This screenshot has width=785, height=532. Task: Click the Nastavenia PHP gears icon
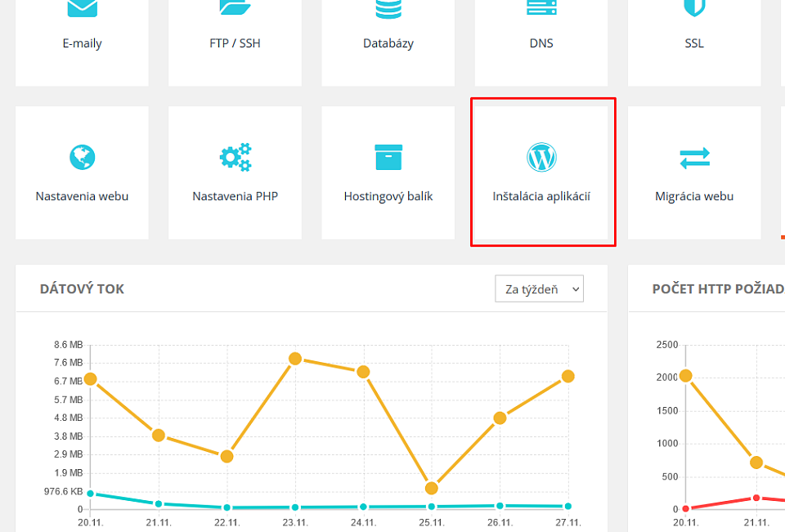(235, 157)
